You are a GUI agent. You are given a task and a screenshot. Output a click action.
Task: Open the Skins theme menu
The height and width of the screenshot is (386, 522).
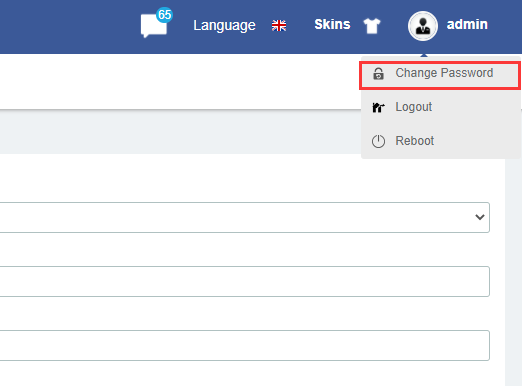[x=332, y=24]
